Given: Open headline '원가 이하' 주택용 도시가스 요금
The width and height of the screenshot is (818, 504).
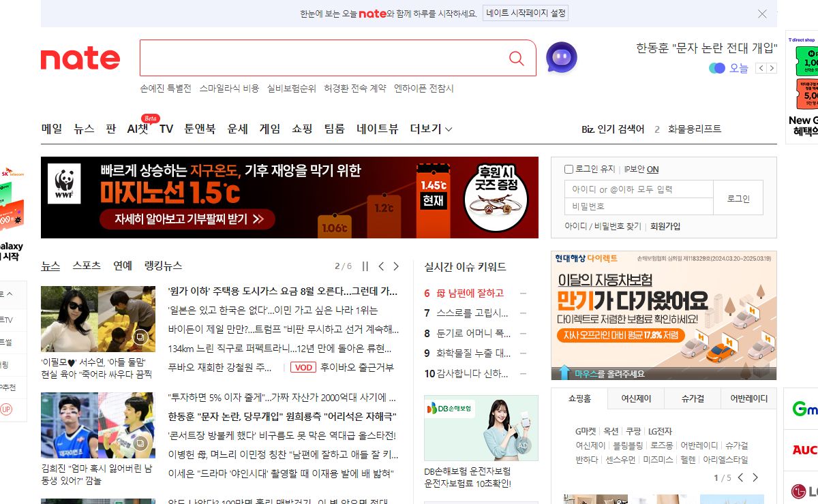Looking at the screenshot, I should point(283,291).
